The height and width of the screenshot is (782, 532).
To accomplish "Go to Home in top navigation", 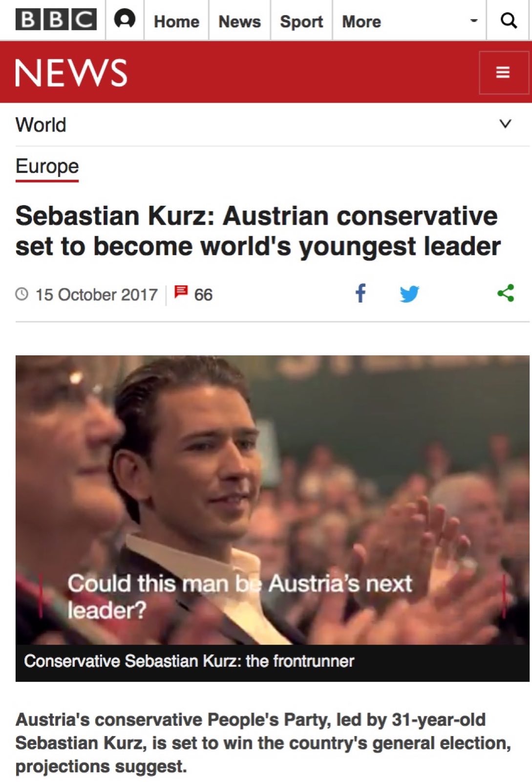I will 176,22.
